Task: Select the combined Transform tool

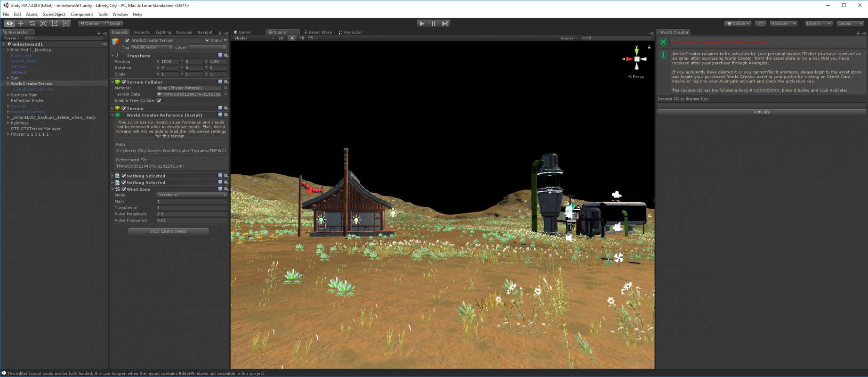Action: (66, 23)
